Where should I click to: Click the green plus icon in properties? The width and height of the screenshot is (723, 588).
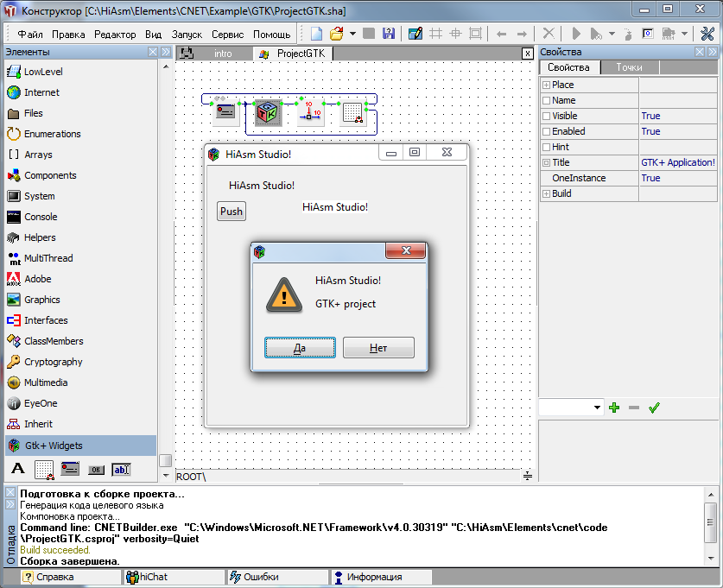tap(614, 408)
